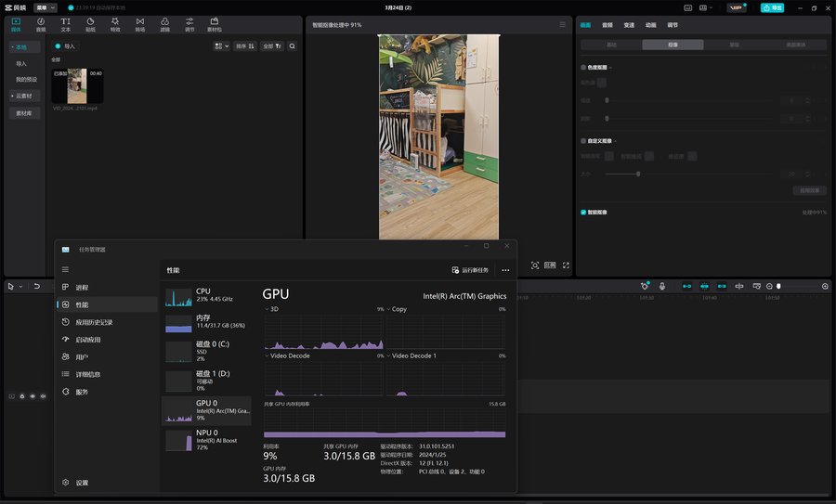Uncheck the 智能抠像 checkbox
Viewport: 836px width, 504px height.
click(583, 212)
